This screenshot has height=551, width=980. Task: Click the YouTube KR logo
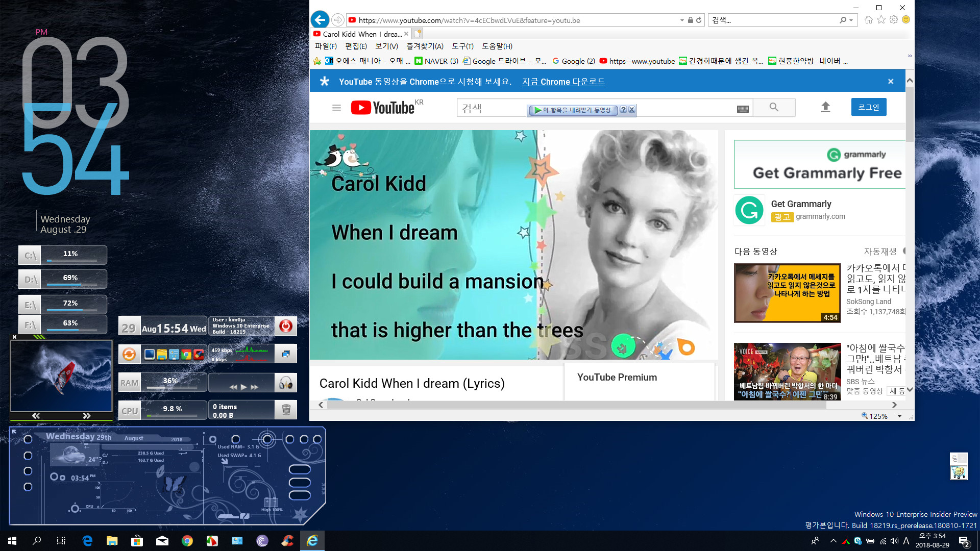[x=387, y=107]
